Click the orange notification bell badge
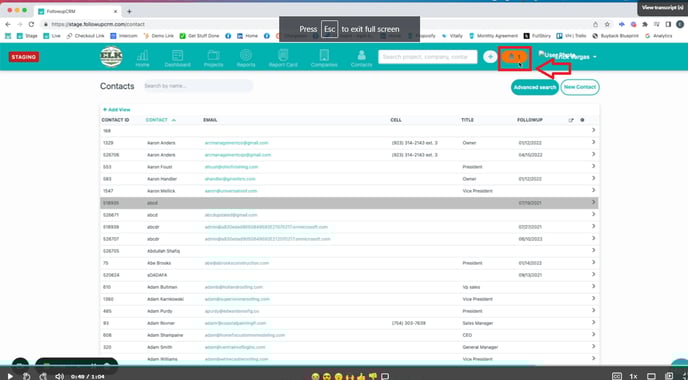This screenshot has width=688, height=380. (x=514, y=57)
